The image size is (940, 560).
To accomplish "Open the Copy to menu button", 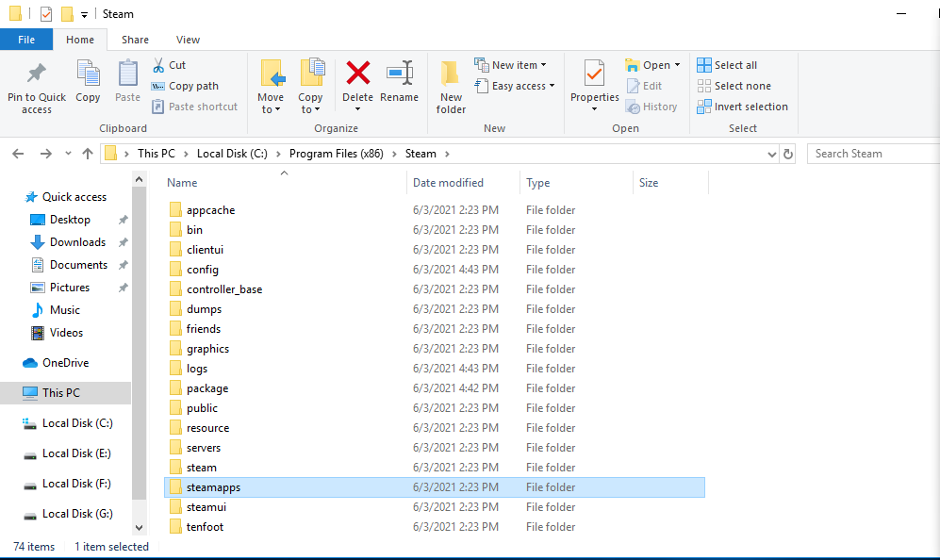I will pyautogui.click(x=310, y=87).
